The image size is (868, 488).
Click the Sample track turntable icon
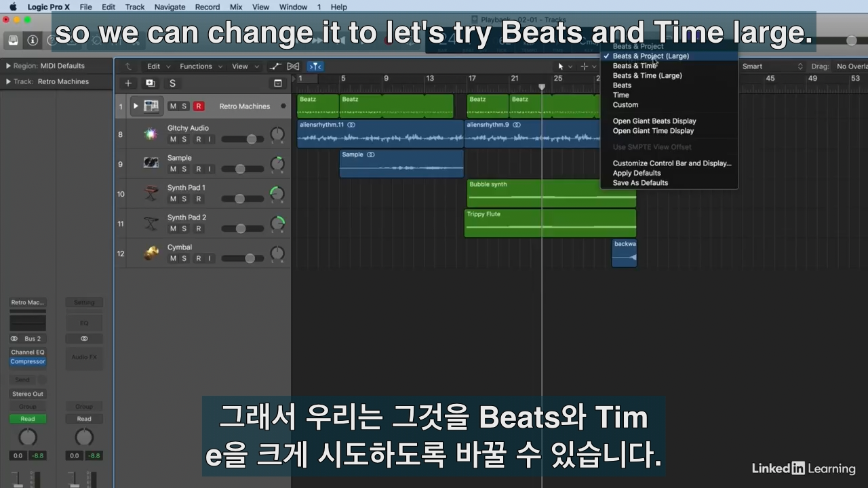pyautogui.click(x=151, y=163)
